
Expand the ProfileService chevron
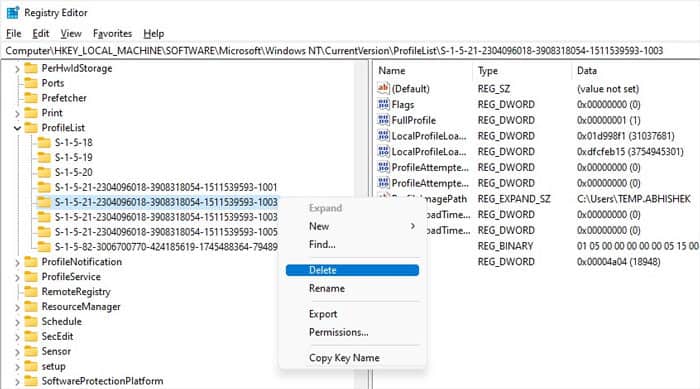coord(17,278)
